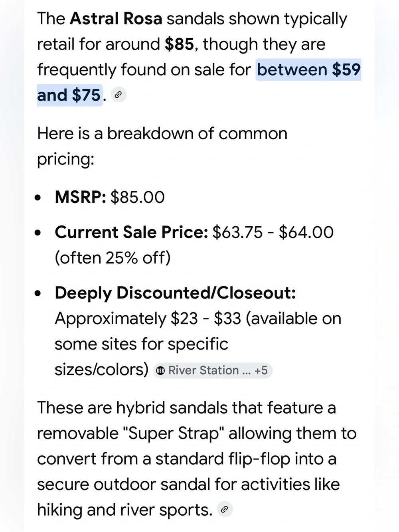Click the "$63.75 - $64.00" price range

tap(273, 232)
